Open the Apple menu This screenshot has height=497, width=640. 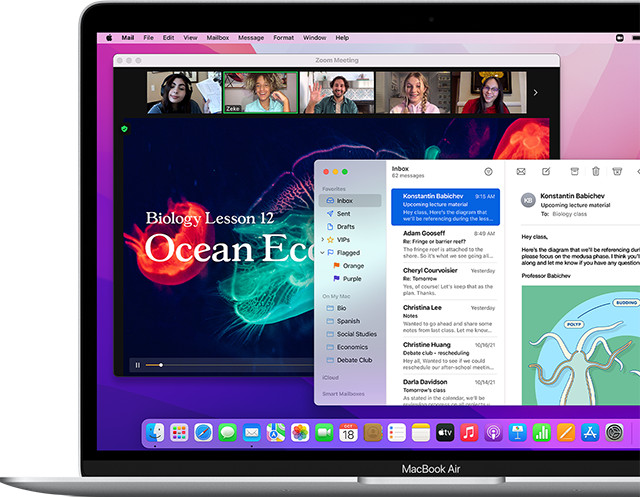(109, 38)
